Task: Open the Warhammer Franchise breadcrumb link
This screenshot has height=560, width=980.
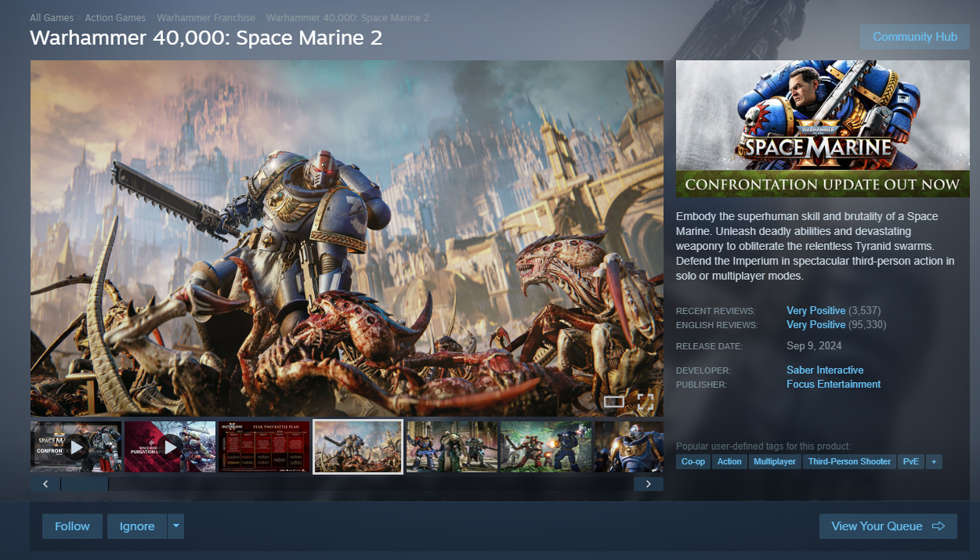Action: pyautogui.click(x=206, y=17)
